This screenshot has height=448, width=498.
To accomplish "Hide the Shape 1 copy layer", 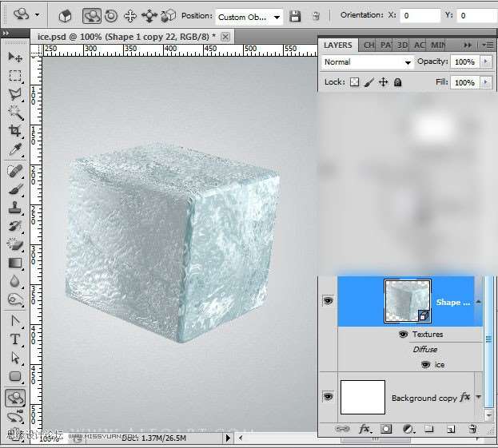I will click(x=328, y=300).
